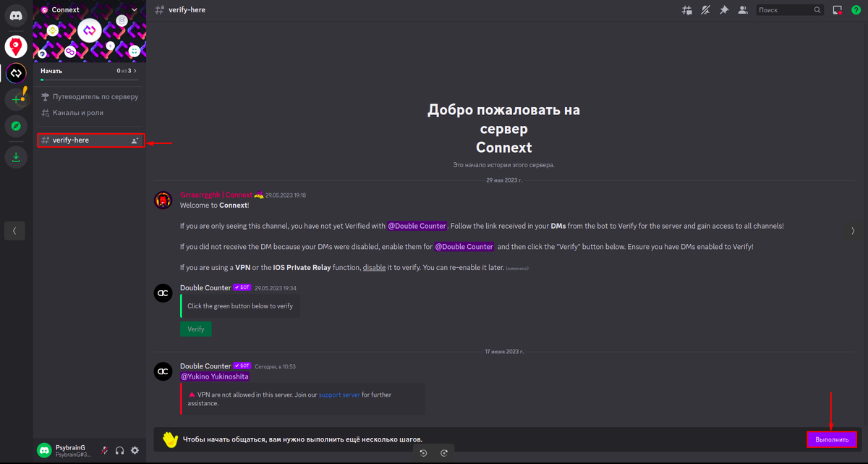Open Grrarrrgghh avatar profile
This screenshot has width=868, height=464.
pos(164,201)
